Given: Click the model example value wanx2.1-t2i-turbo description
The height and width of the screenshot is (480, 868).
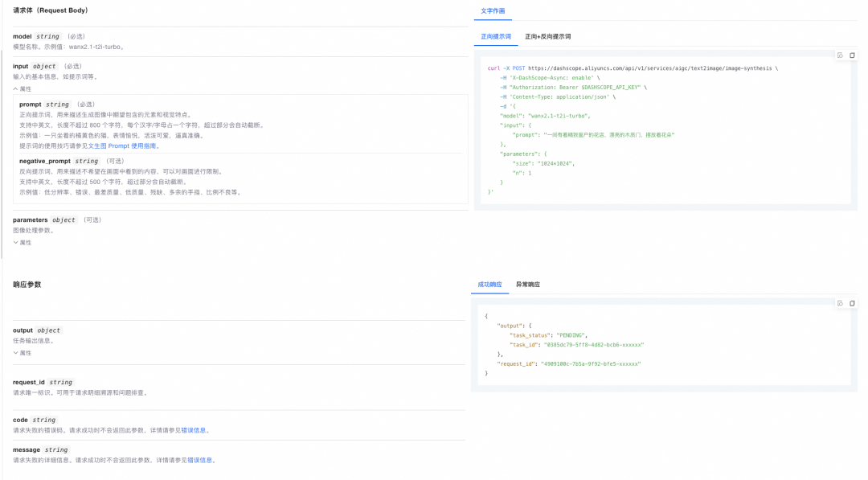Looking at the screenshot, I should point(69,47).
